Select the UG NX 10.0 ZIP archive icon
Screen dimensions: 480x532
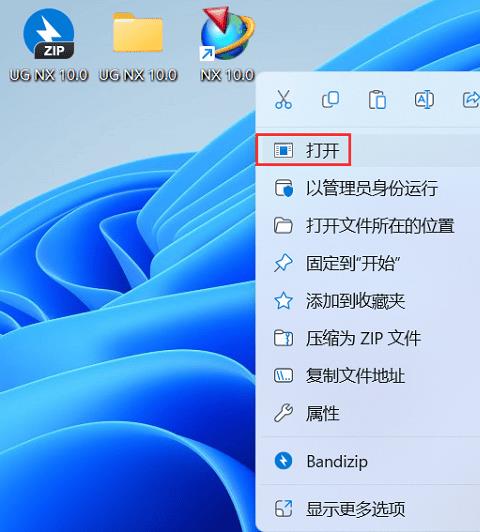pos(49,34)
